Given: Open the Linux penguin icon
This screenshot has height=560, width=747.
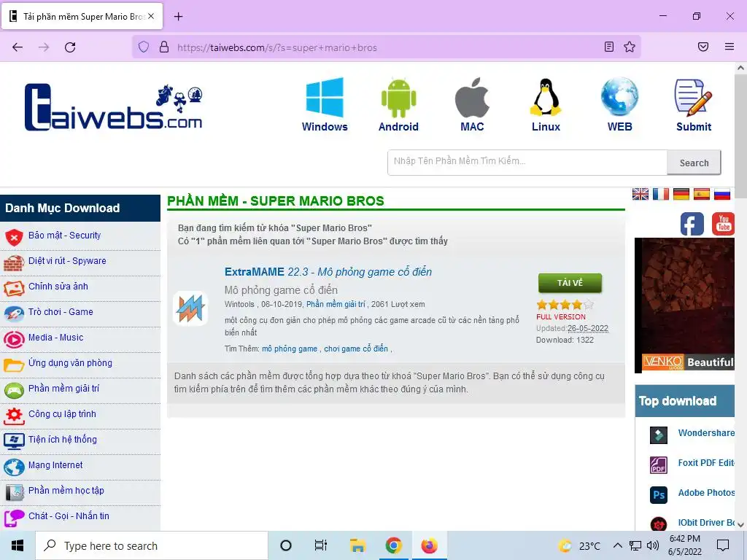Looking at the screenshot, I should 546,98.
